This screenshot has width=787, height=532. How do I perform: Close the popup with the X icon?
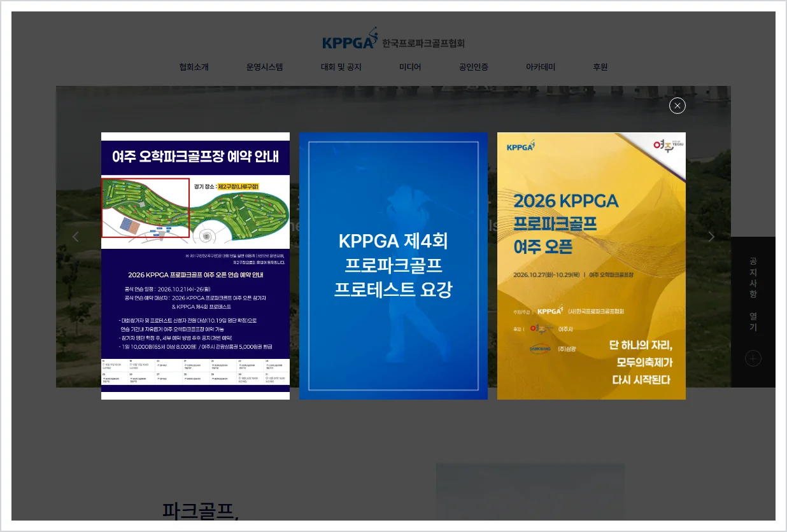click(677, 106)
